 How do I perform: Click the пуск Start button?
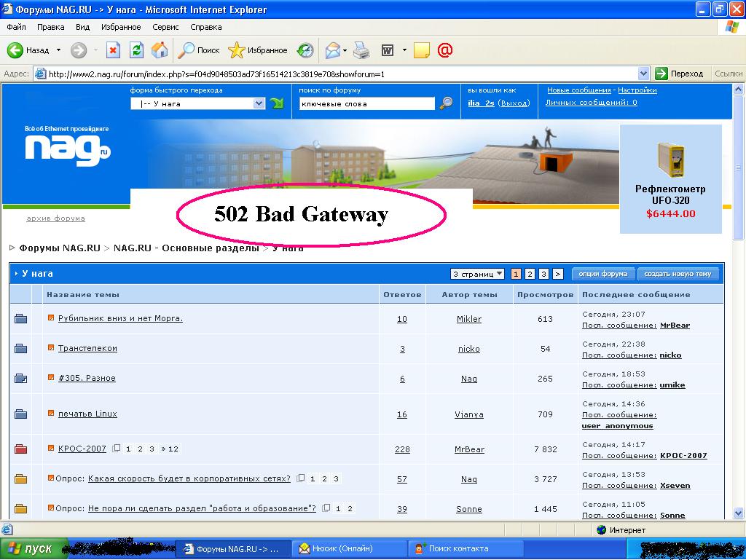[x=34, y=548]
